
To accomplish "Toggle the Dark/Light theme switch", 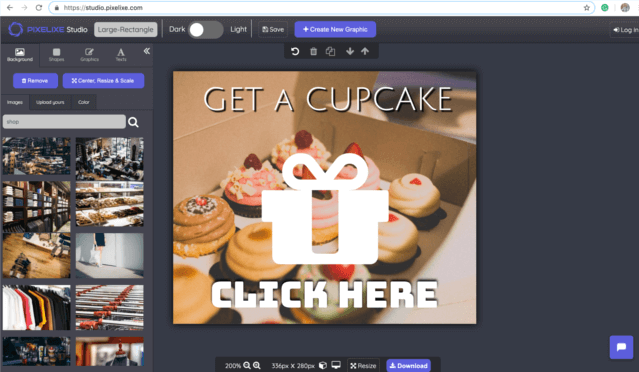I will click(205, 30).
